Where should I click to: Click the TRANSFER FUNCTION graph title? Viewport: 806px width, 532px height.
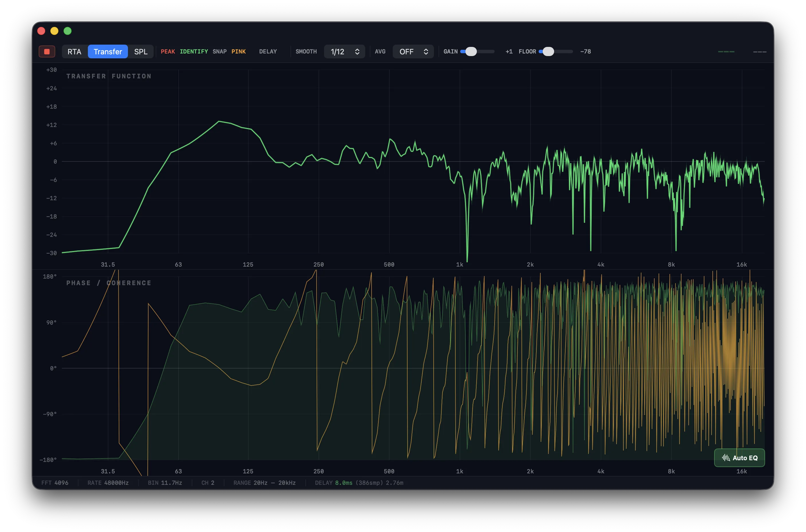(x=109, y=76)
